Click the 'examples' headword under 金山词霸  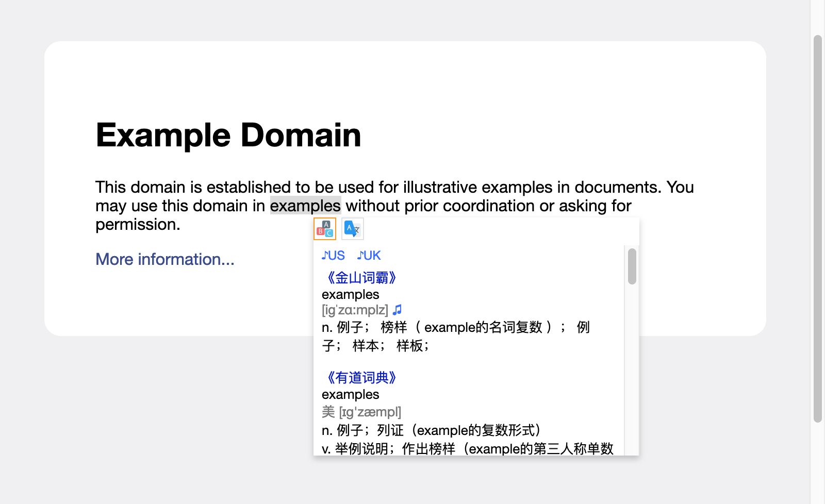pyautogui.click(x=351, y=294)
